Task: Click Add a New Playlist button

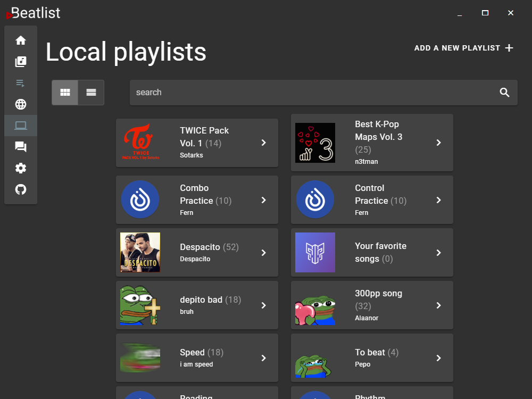Action: 463,48
